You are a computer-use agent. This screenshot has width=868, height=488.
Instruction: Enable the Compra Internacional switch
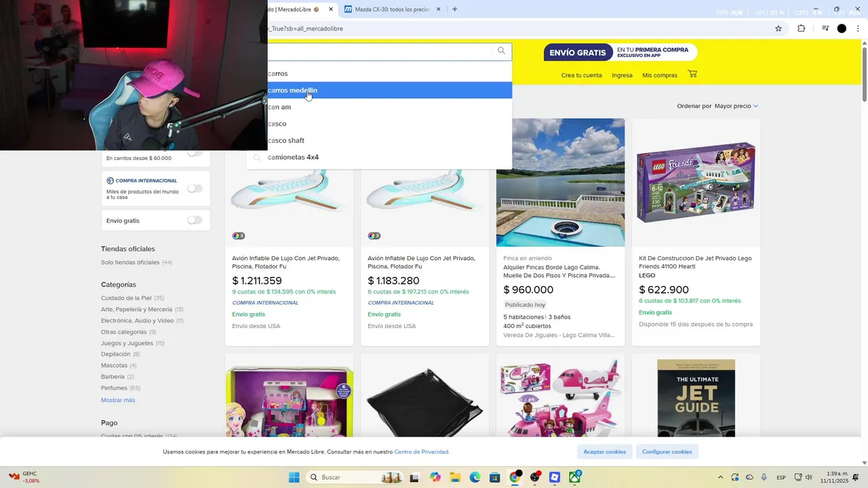pos(195,188)
